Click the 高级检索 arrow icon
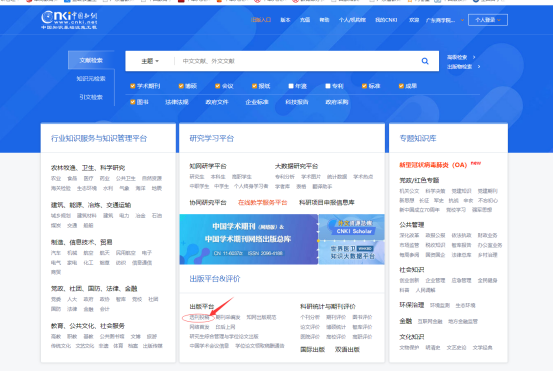 click(474, 57)
